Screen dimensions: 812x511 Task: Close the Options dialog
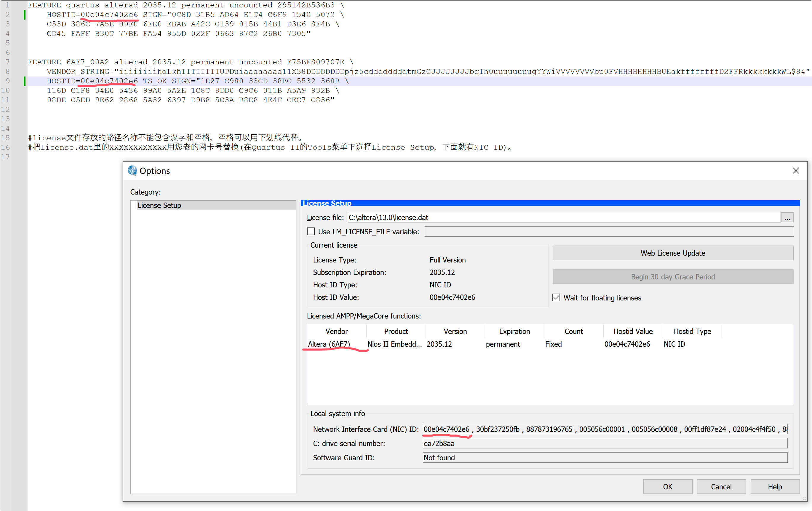click(x=796, y=171)
